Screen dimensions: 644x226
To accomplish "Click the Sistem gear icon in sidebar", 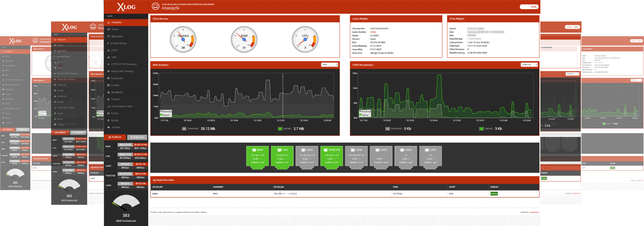I will (109, 30).
